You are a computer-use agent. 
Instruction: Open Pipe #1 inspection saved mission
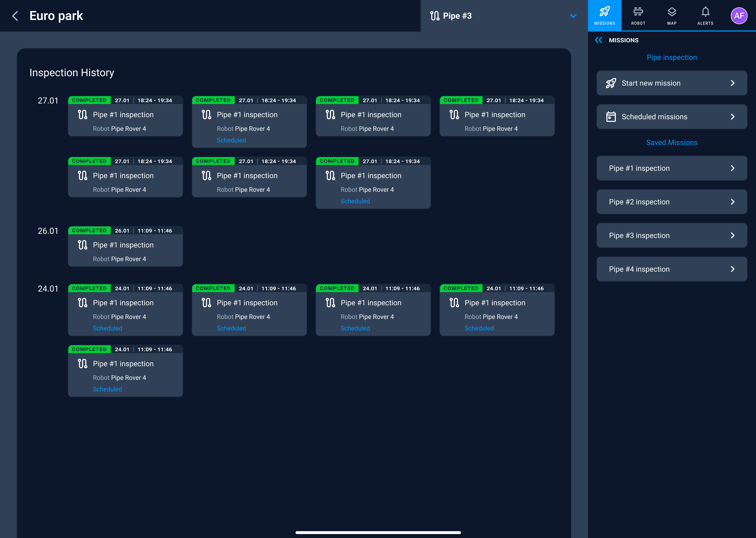pyautogui.click(x=671, y=168)
